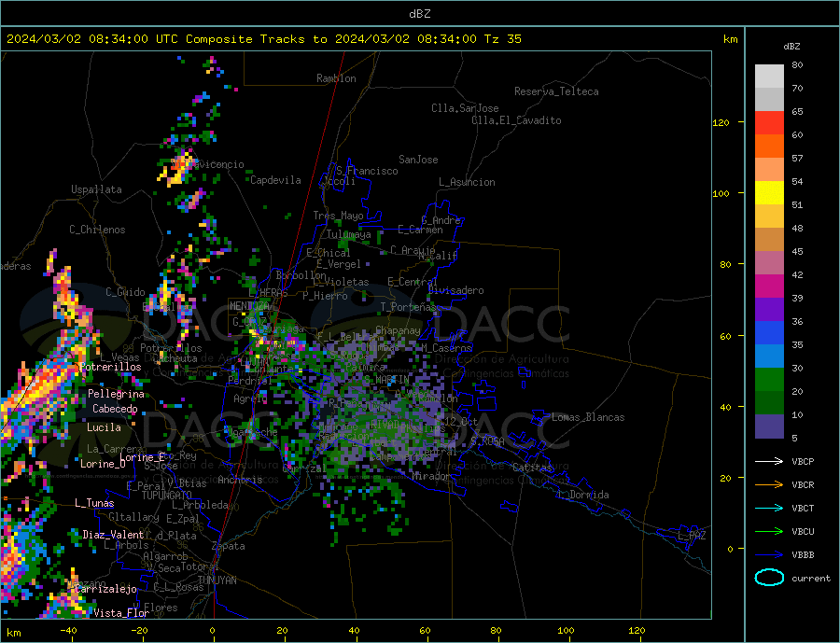Click the TUPUNGATO place label
The image size is (840, 643).
click(166, 496)
